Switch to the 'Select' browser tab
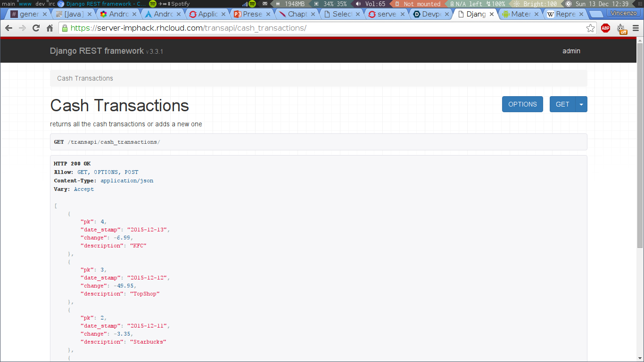 coord(342,14)
